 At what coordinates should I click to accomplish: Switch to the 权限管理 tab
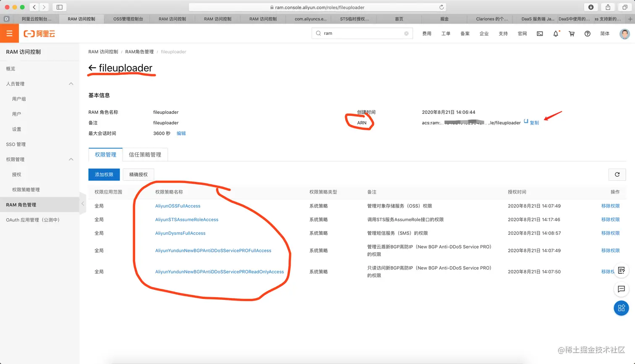tap(105, 155)
